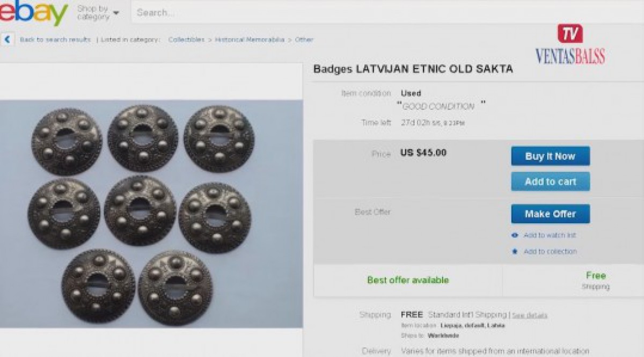Click the Buy It Now button
The width and height of the screenshot is (644, 357).
click(x=550, y=156)
